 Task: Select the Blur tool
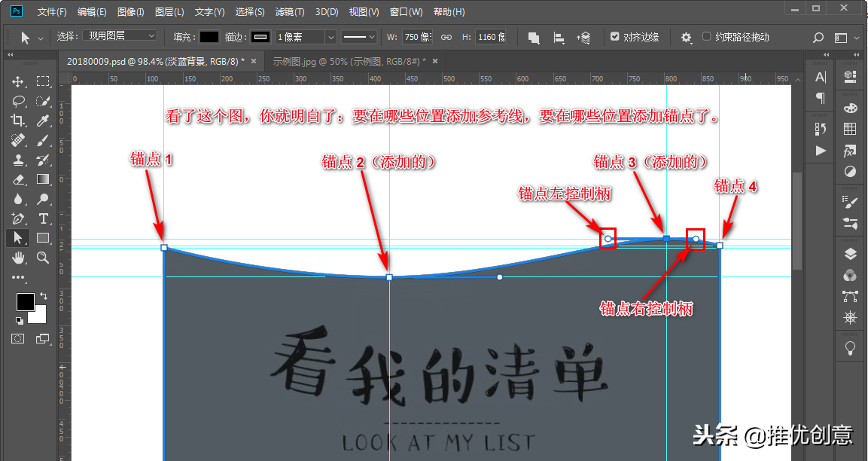[x=18, y=199]
